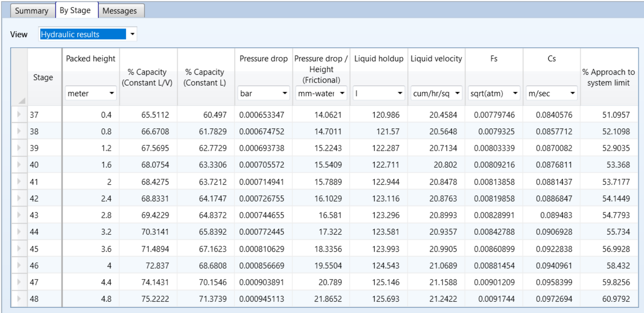Open Liquid velocity cum/hr/sq unit dropdown

[x=436, y=94]
